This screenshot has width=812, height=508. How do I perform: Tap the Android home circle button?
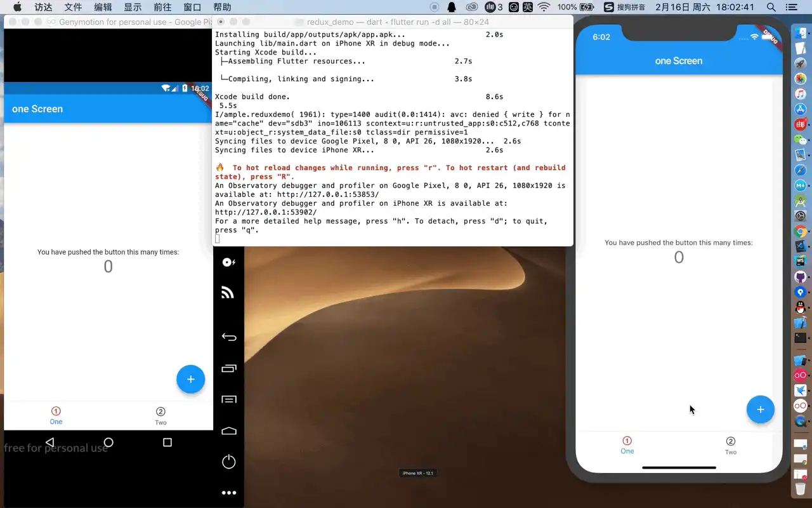[x=108, y=442]
